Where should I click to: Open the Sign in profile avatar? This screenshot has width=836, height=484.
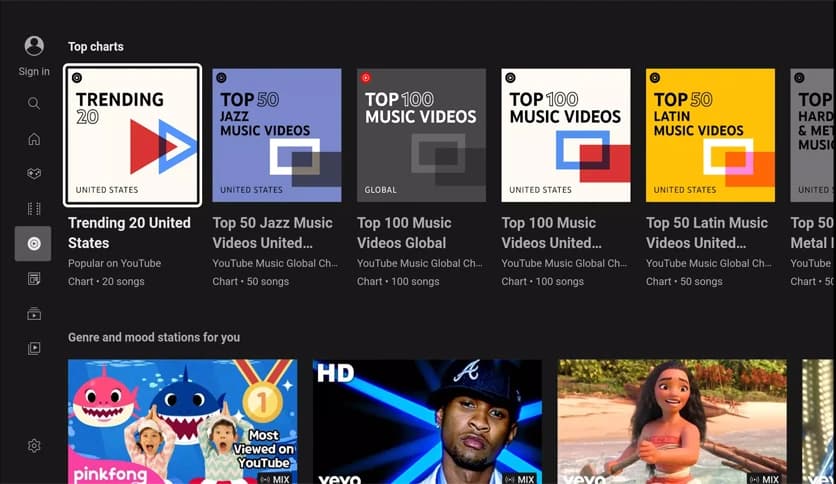click(34, 46)
